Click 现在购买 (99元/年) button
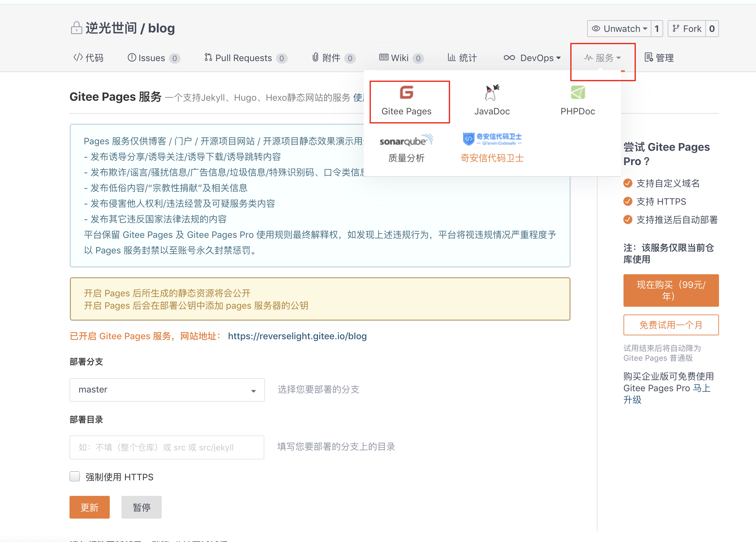This screenshot has width=756, height=542. tap(671, 290)
